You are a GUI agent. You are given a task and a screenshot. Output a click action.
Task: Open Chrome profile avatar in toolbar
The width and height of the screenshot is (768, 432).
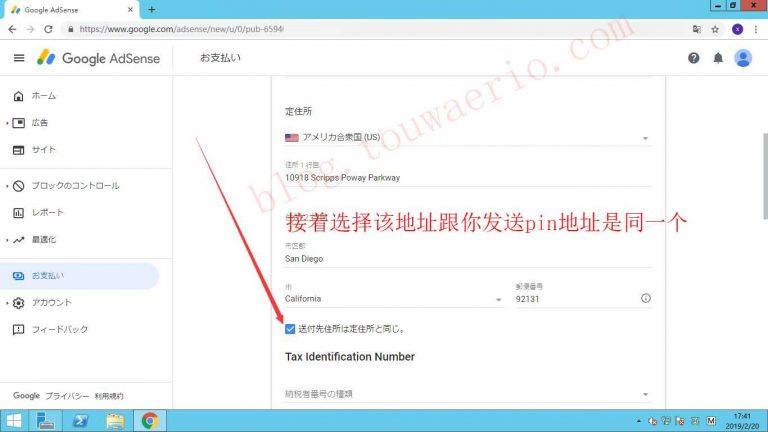737,29
